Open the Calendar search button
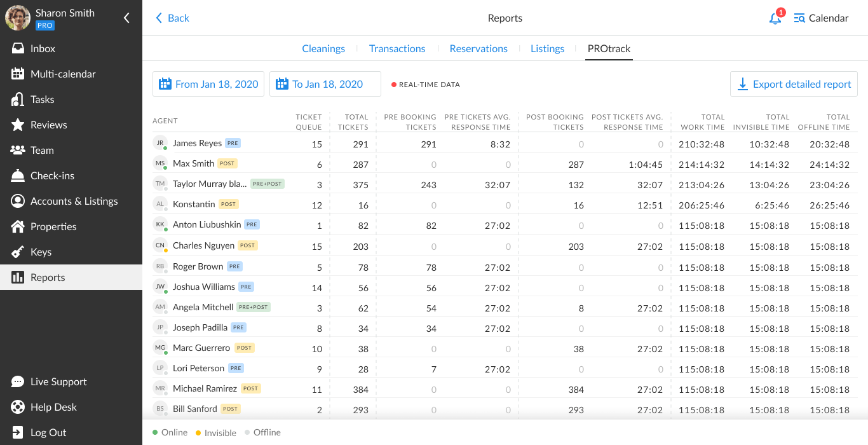The image size is (868, 445). [821, 18]
